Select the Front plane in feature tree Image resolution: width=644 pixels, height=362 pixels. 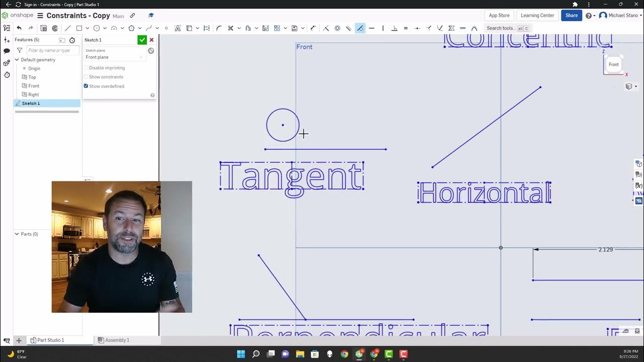[x=34, y=86]
